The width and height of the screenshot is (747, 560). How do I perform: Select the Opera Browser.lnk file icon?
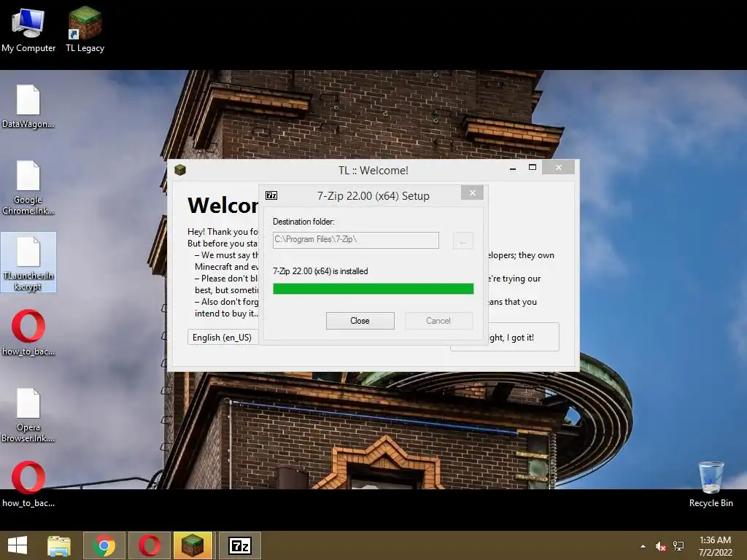(28, 415)
